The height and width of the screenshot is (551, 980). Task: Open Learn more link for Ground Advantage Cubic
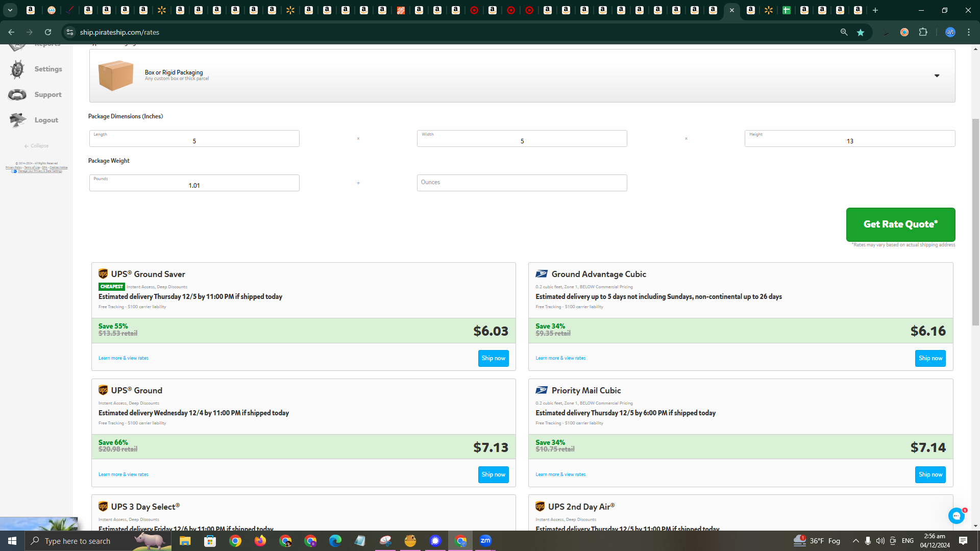560,358
